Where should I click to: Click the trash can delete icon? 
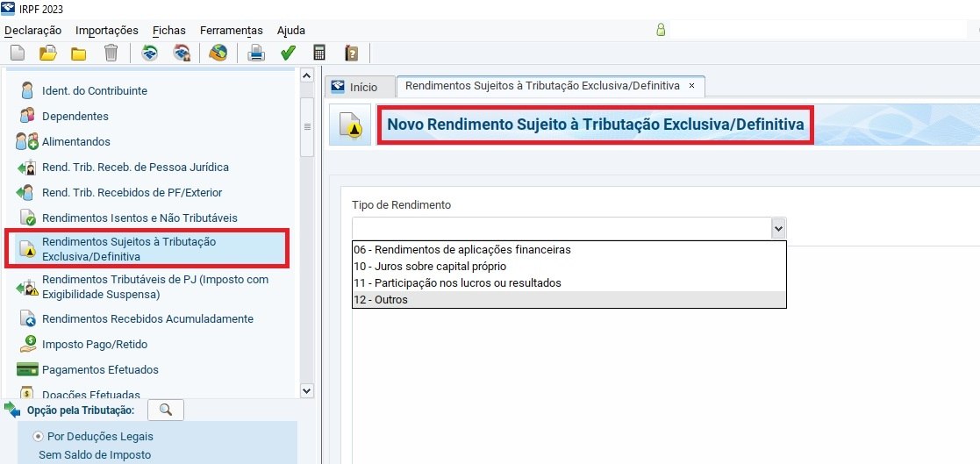111,54
